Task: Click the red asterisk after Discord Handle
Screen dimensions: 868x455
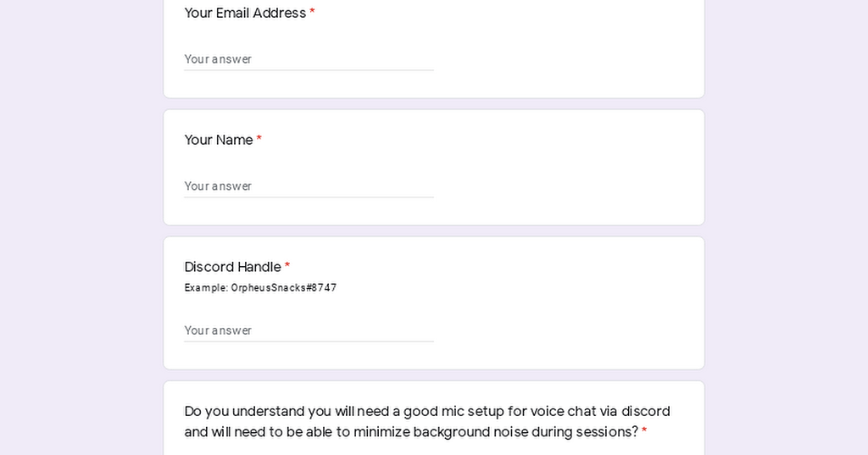Action: [287, 268]
